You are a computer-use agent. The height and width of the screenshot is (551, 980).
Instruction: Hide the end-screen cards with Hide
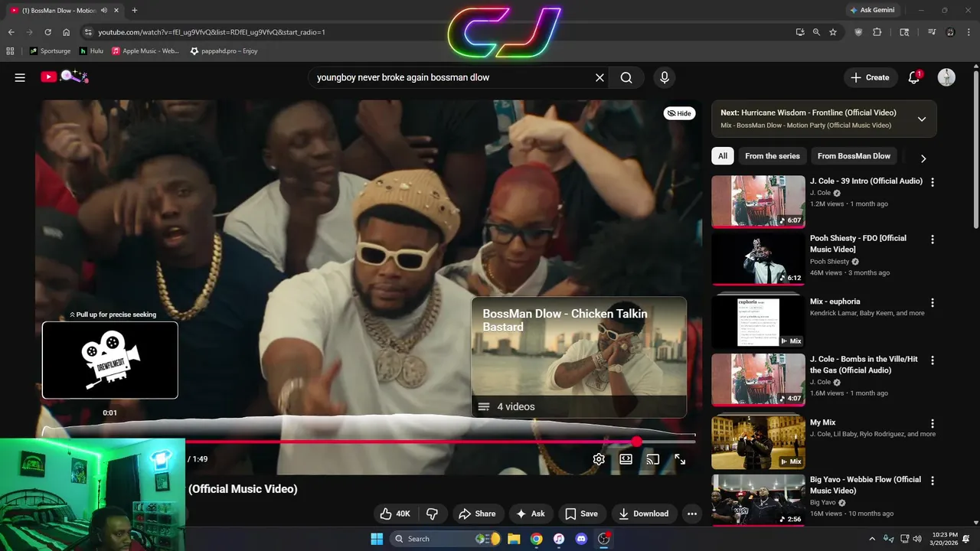click(x=679, y=113)
